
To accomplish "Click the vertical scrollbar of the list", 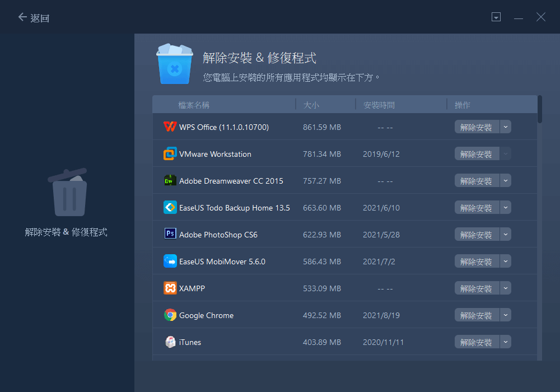I will pyautogui.click(x=540, y=109).
